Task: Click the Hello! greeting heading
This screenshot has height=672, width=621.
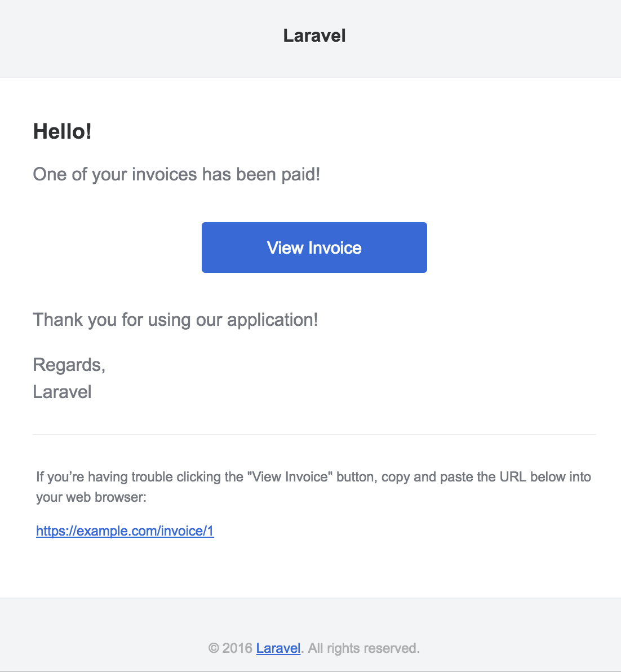Action: tap(63, 131)
